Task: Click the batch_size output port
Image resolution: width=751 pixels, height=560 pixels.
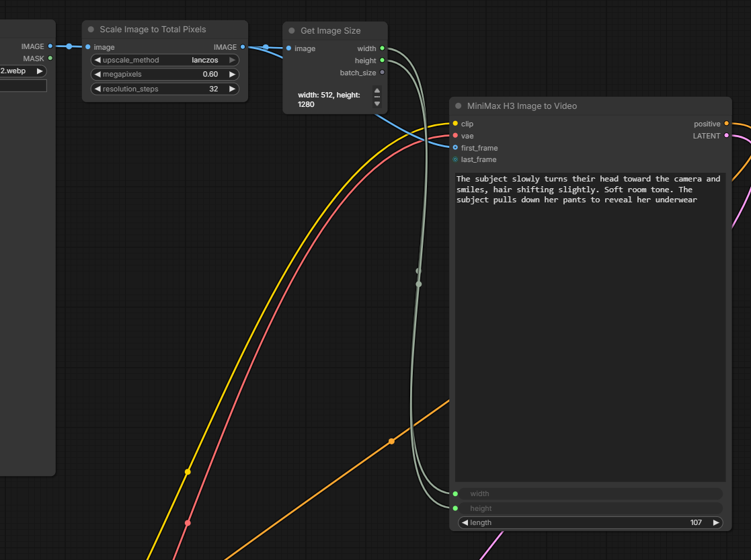Action: click(382, 73)
